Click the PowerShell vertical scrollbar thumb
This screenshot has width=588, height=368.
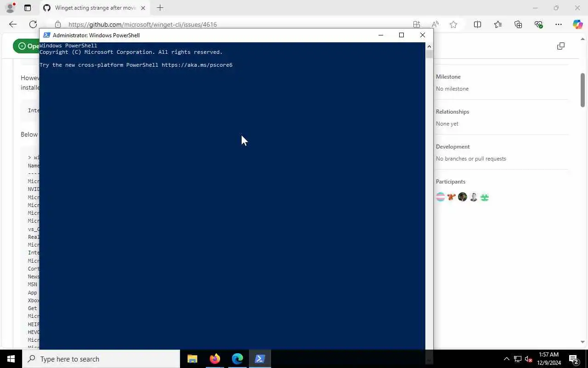tap(429, 54)
